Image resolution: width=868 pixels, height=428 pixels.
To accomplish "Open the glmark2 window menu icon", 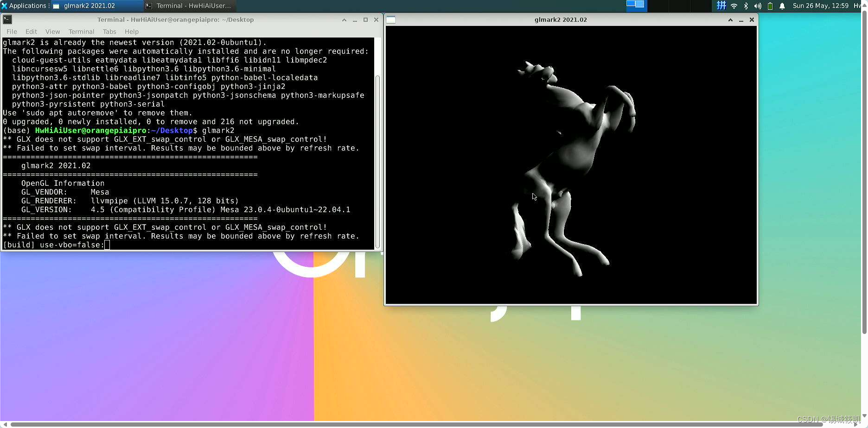I will (x=391, y=19).
